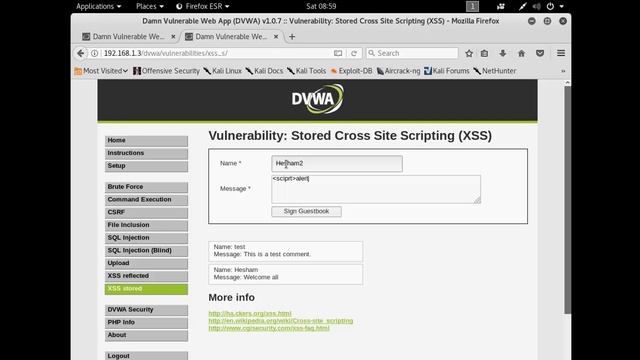Open the ha.ckers.org xss link
This screenshot has width=640, height=360.
(x=250, y=313)
